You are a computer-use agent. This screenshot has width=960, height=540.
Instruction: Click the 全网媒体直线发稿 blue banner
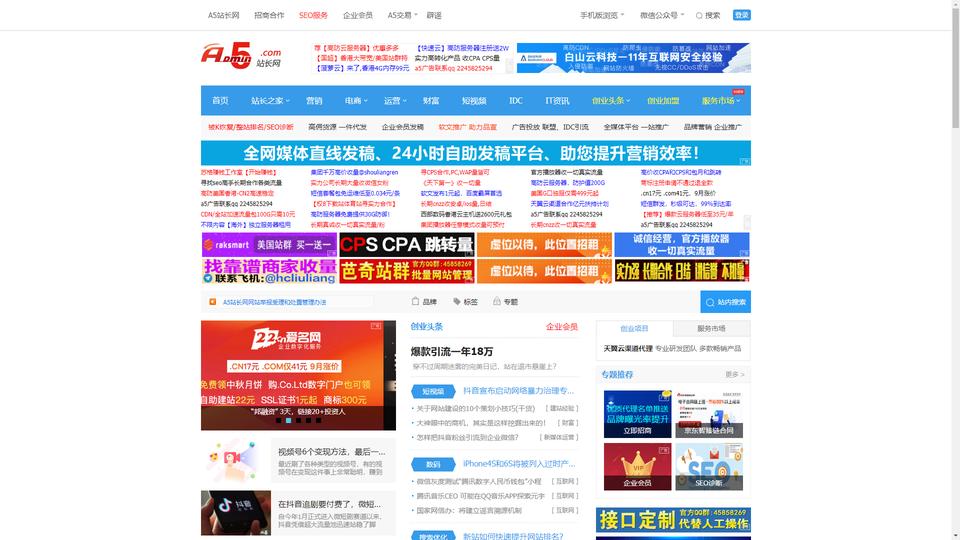point(476,153)
